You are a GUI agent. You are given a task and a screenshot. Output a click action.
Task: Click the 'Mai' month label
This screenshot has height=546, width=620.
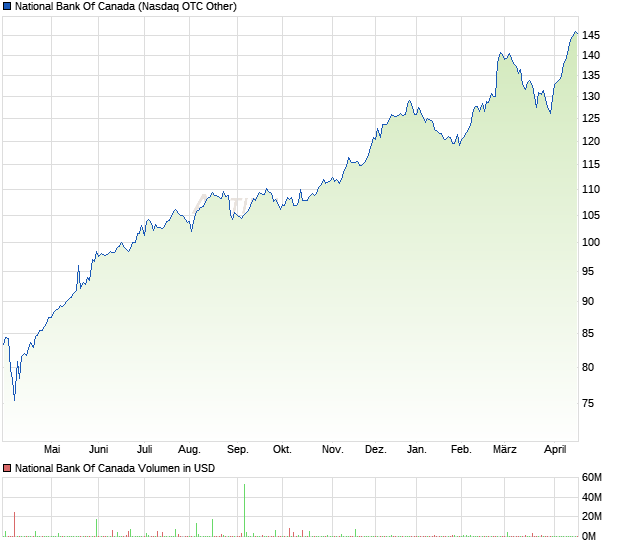click(52, 449)
